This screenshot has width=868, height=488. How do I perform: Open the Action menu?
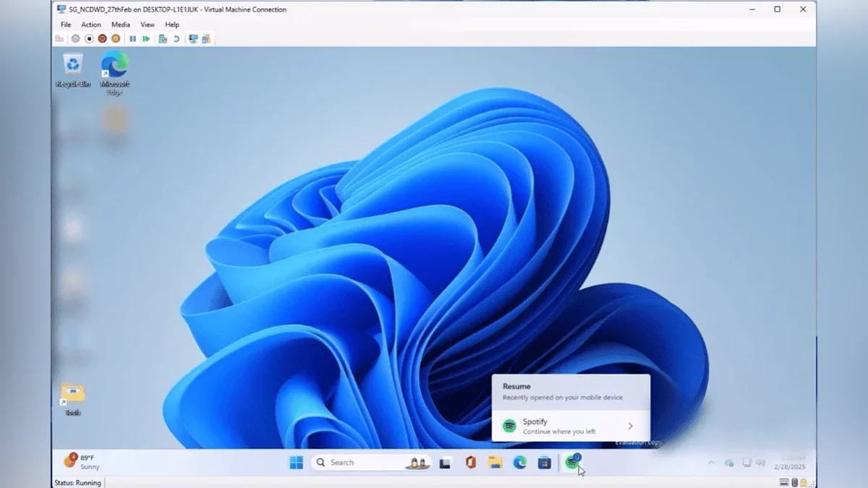coord(91,25)
